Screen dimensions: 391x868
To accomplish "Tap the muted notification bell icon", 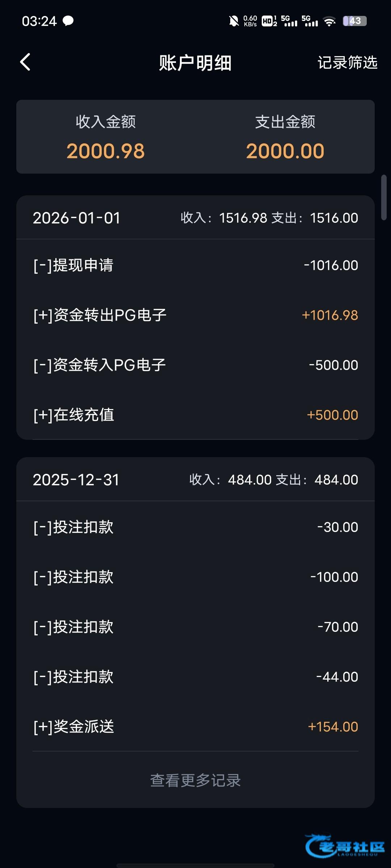I will tap(234, 21).
